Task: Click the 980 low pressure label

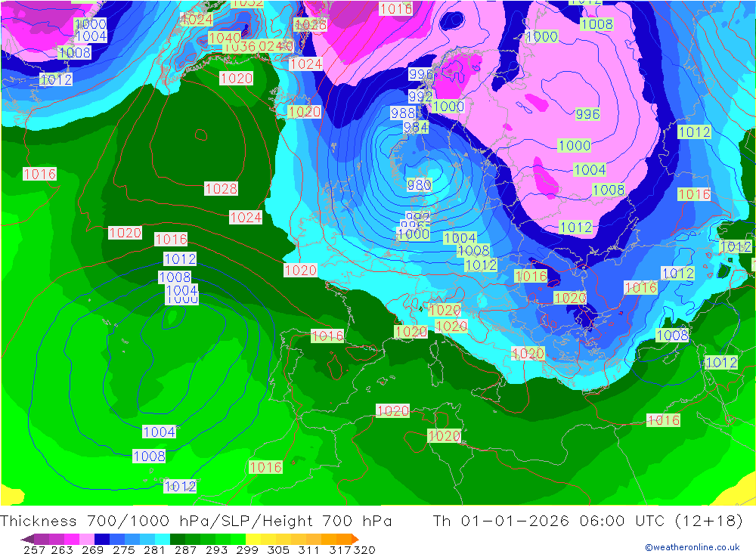Action: tap(419, 184)
